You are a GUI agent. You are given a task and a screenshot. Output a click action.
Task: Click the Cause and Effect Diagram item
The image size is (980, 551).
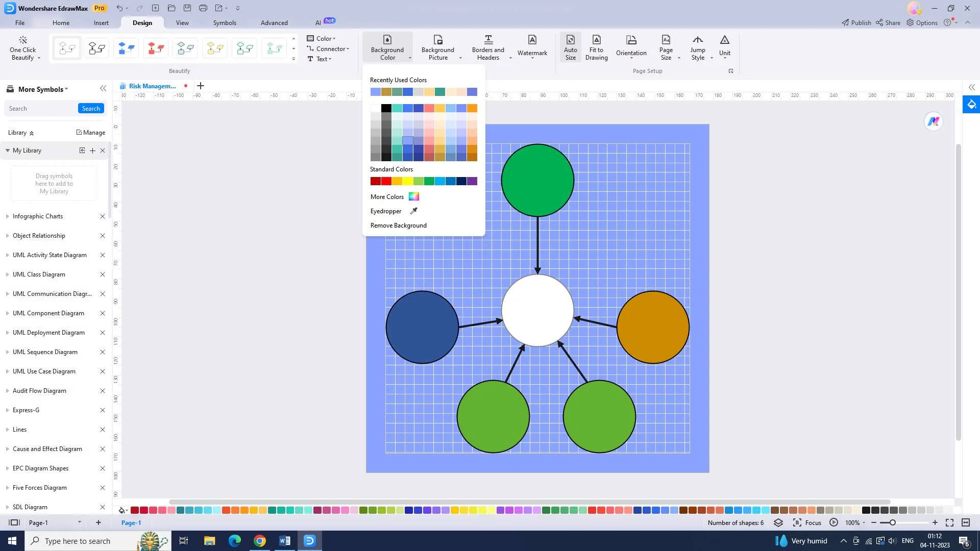point(47,449)
